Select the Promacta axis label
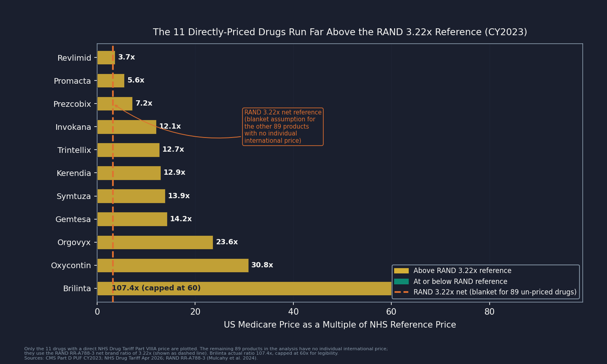607x364 pixels. (x=72, y=81)
